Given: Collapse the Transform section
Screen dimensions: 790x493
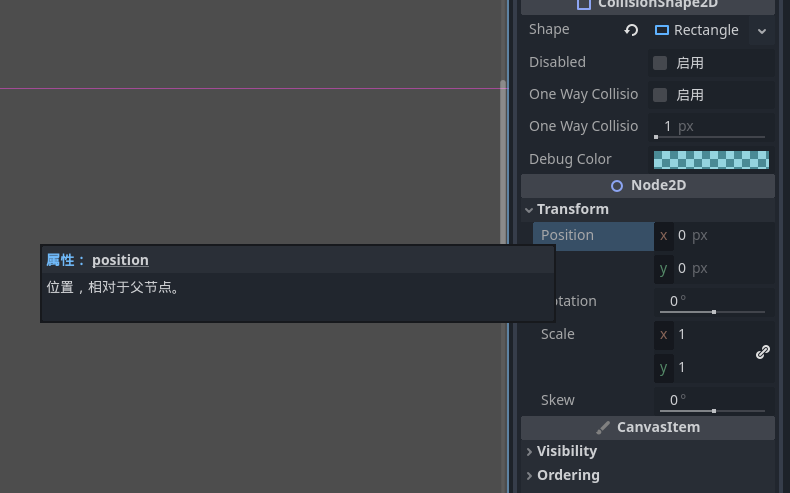Looking at the screenshot, I should point(529,210).
